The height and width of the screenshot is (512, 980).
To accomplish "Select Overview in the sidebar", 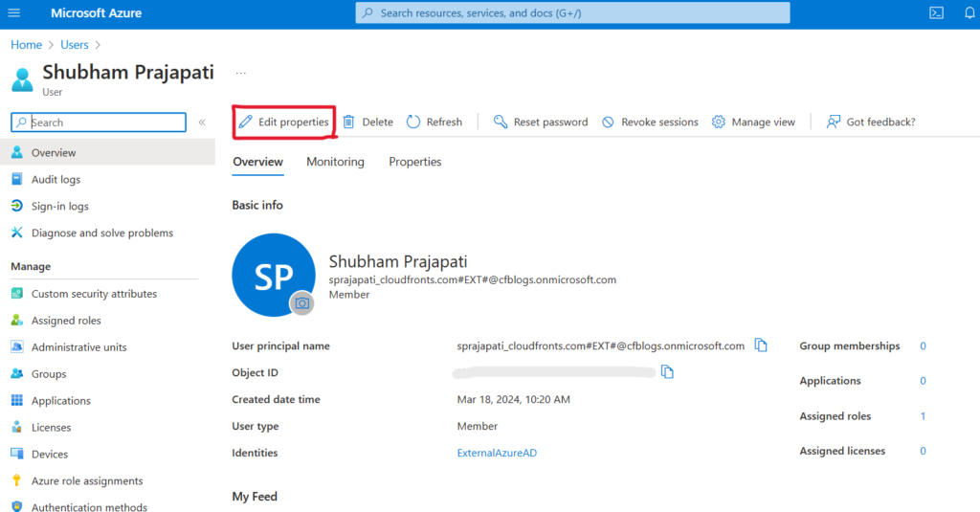I will [107, 152].
